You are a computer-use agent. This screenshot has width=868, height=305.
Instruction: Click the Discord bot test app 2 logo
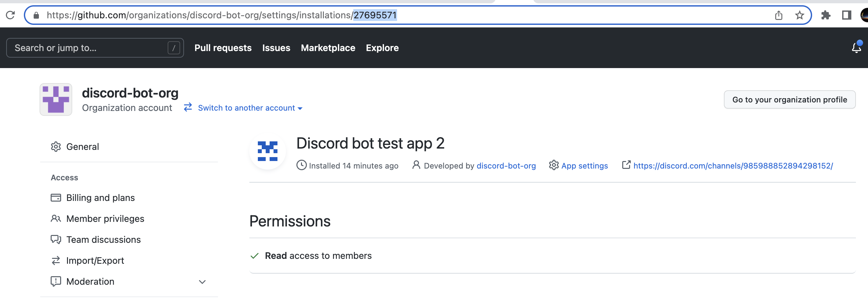coord(268,151)
